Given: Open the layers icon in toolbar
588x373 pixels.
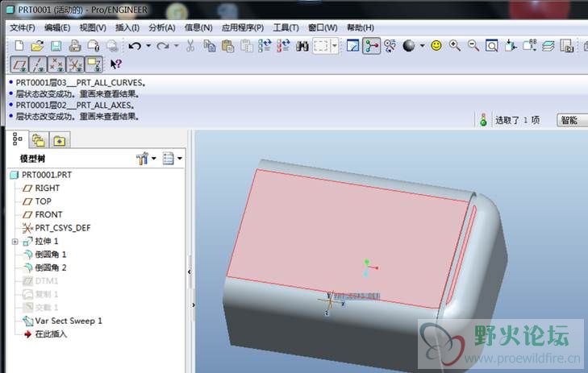Looking at the screenshot, I should click(x=548, y=46).
